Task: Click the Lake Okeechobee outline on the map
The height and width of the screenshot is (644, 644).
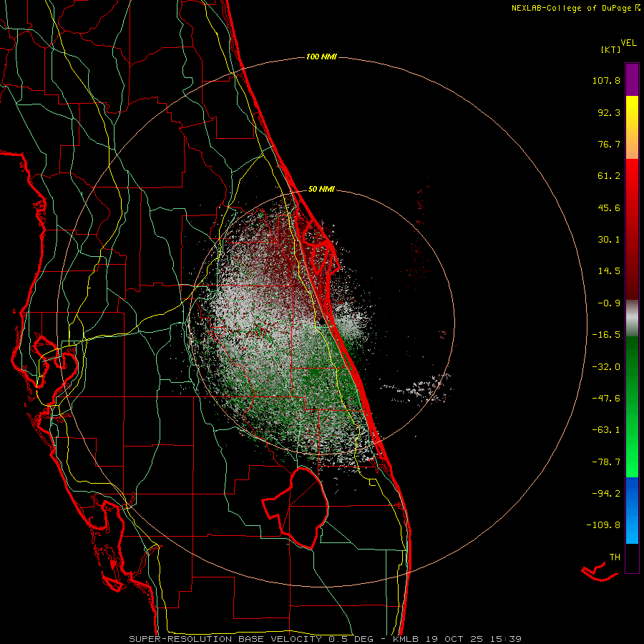Action: pyautogui.click(x=296, y=507)
